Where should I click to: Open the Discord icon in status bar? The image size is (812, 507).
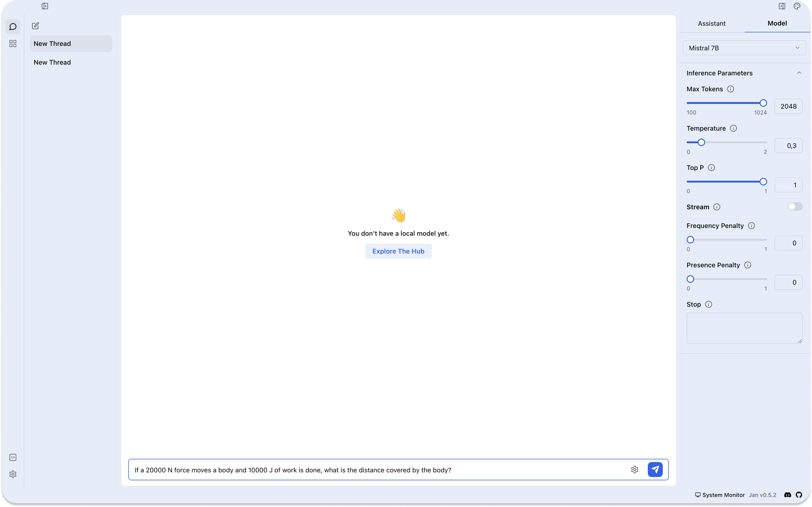click(x=788, y=495)
